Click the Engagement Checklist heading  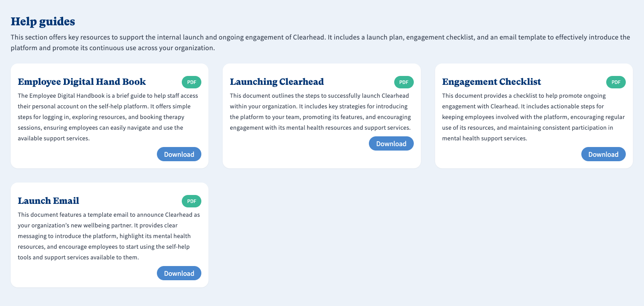click(492, 82)
